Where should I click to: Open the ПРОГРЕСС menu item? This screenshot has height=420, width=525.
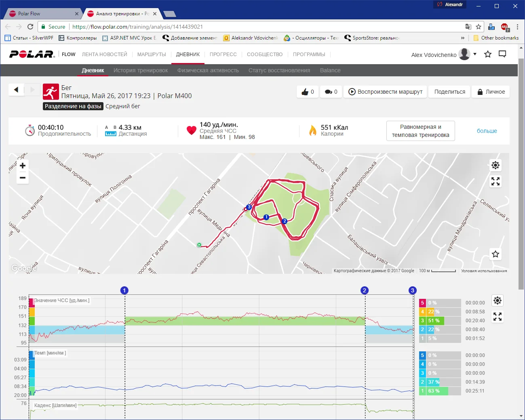coord(223,55)
